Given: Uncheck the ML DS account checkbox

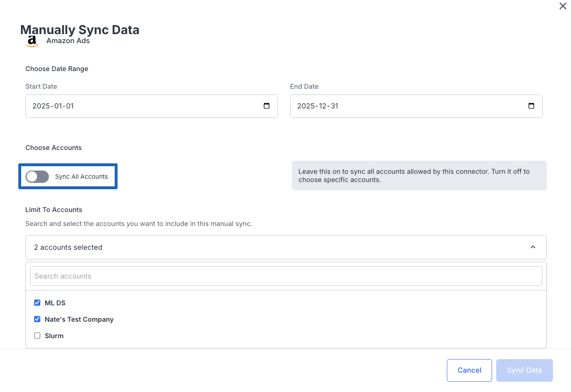Looking at the screenshot, I should click(x=37, y=303).
